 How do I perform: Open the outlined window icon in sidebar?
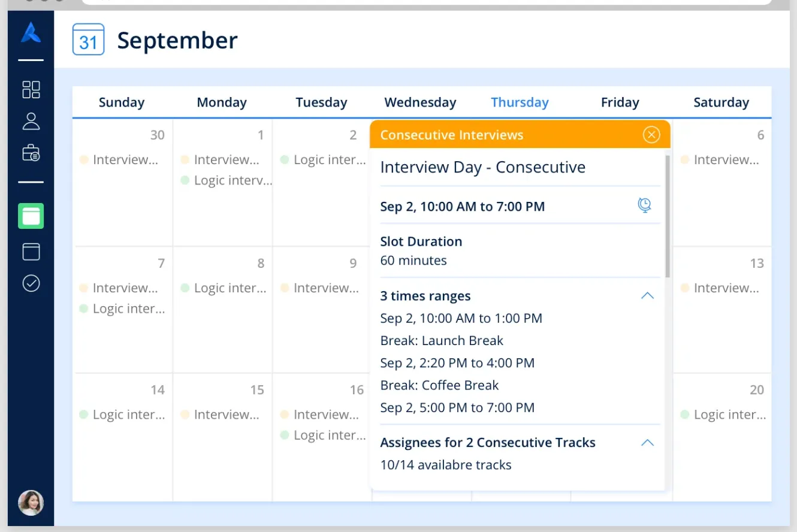click(31, 251)
